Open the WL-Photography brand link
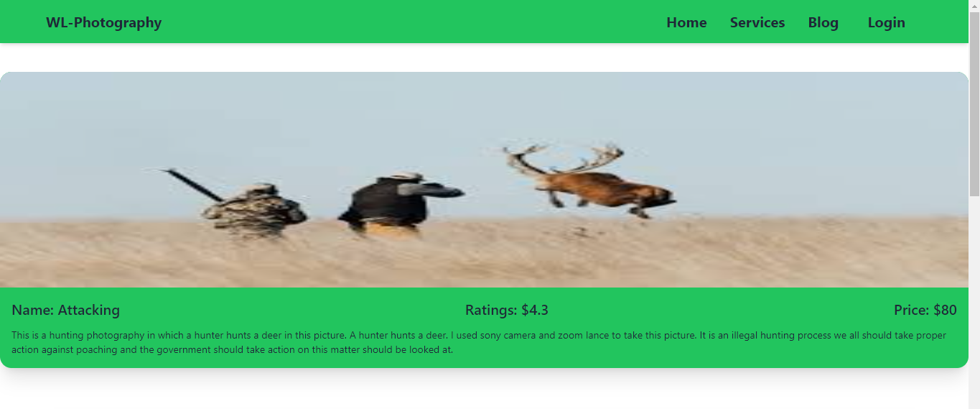This screenshot has width=980, height=409. coord(103,22)
